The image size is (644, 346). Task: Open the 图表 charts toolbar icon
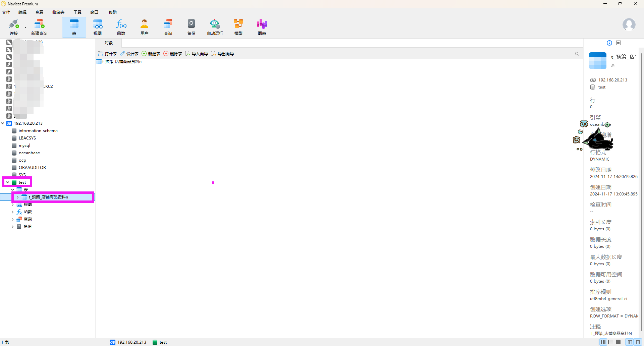tap(262, 27)
